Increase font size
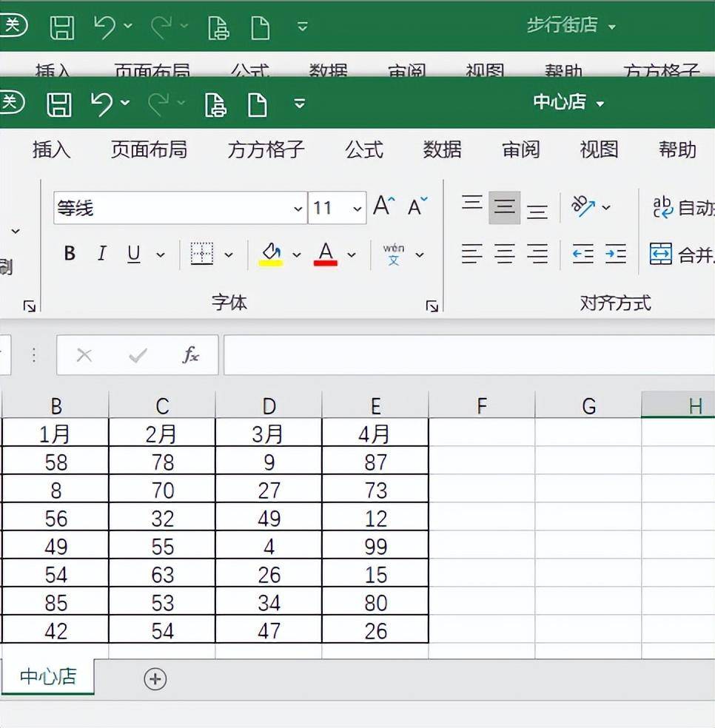This screenshot has width=715, height=728. (383, 206)
